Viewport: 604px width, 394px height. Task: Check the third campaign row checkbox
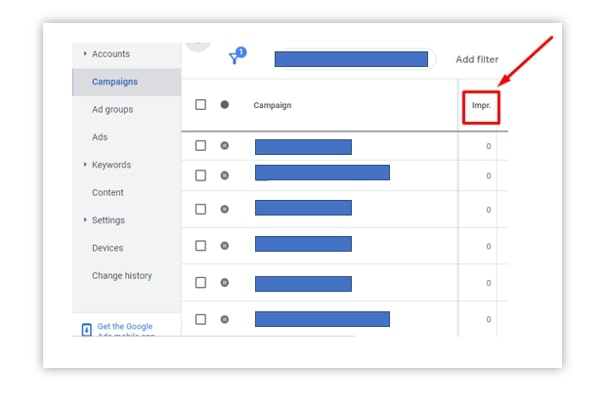[201, 209]
